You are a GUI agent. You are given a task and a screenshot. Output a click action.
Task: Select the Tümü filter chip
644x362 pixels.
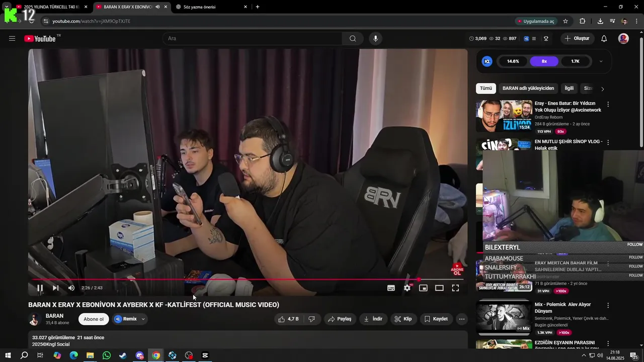pos(486,88)
